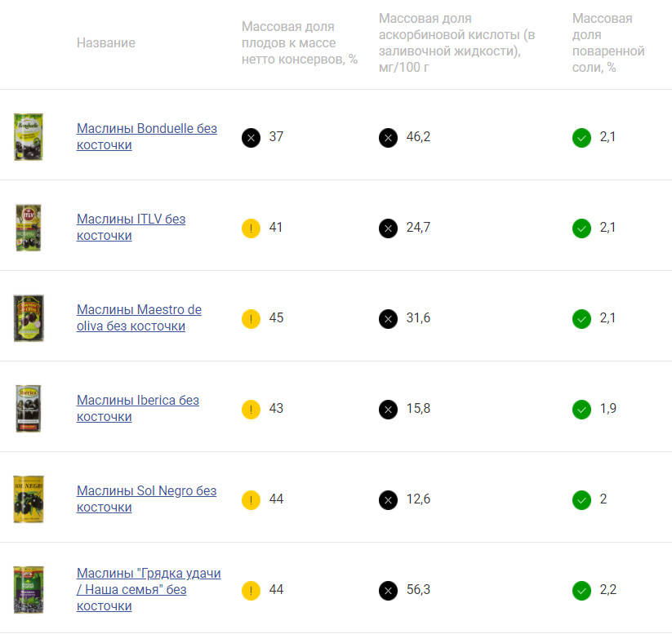672x643 pixels.
Task: Open Грядка удачи / Наша семья link
Action: coord(149,589)
